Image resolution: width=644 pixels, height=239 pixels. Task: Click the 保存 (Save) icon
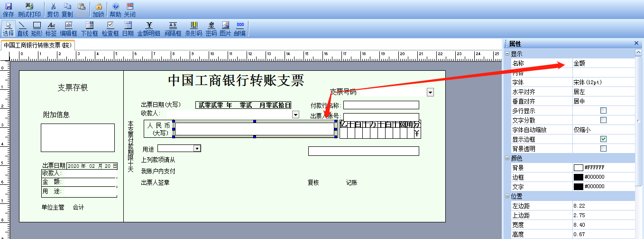(x=8, y=6)
